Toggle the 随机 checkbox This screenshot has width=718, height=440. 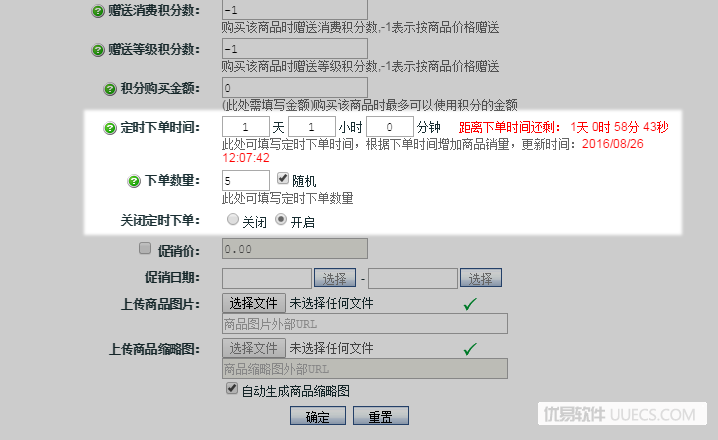pos(283,178)
